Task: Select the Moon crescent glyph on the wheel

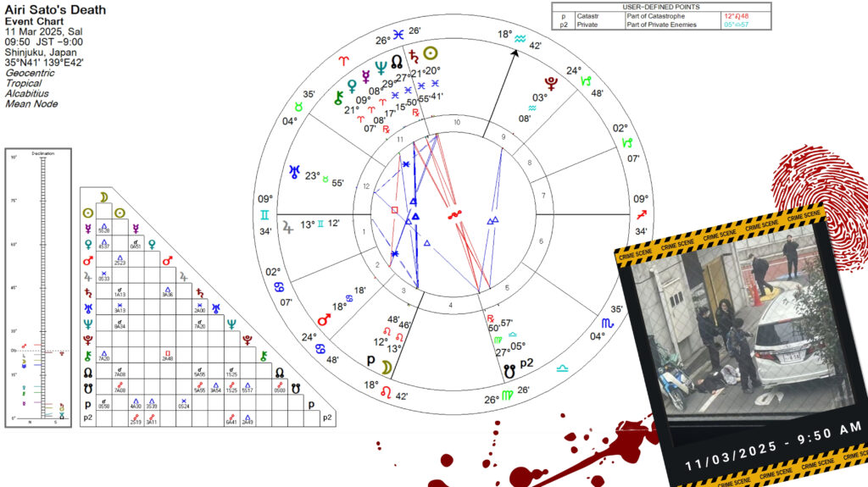Action: point(387,367)
